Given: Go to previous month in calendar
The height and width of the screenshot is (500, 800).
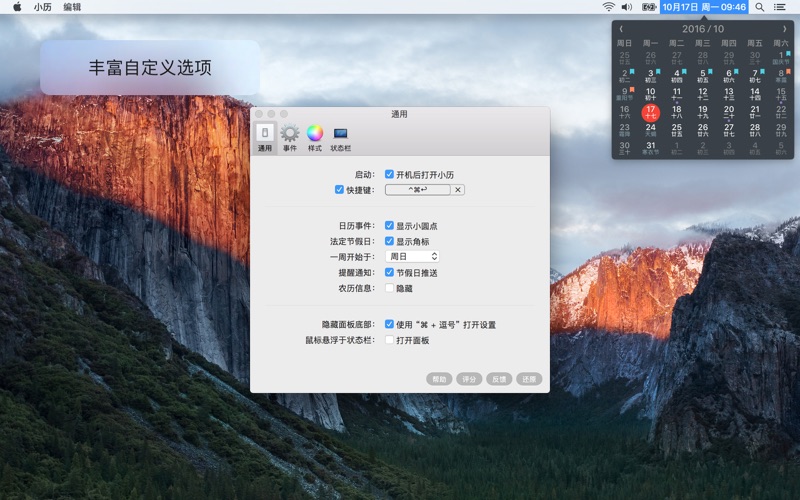Looking at the screenshot, I should pos(621,29).
